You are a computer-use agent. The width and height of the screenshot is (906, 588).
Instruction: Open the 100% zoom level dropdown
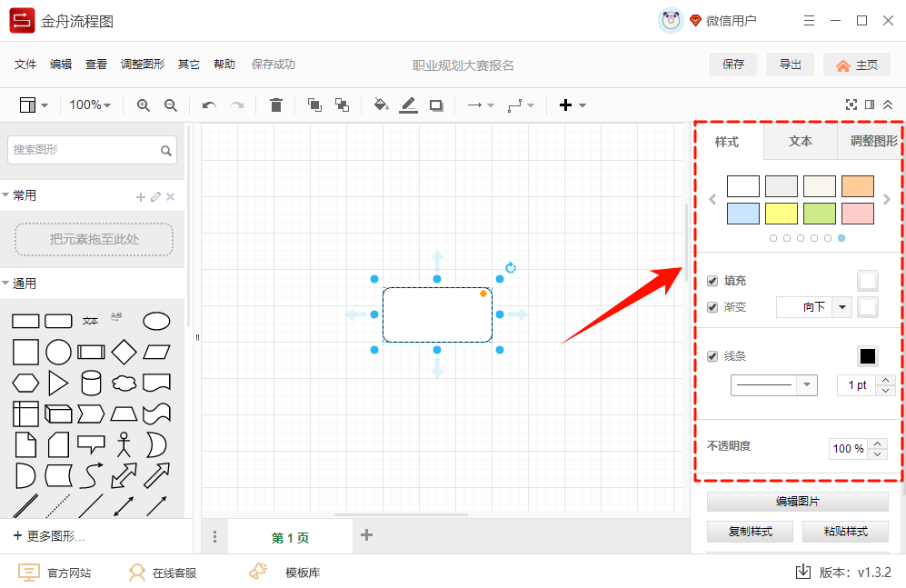point(90,105)
